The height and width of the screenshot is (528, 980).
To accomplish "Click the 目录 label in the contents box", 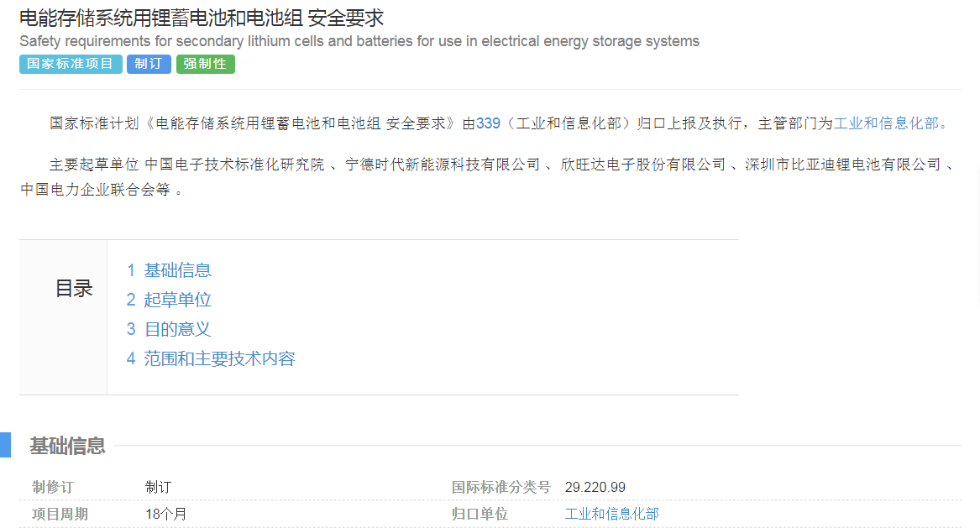I will coord(74,289).
